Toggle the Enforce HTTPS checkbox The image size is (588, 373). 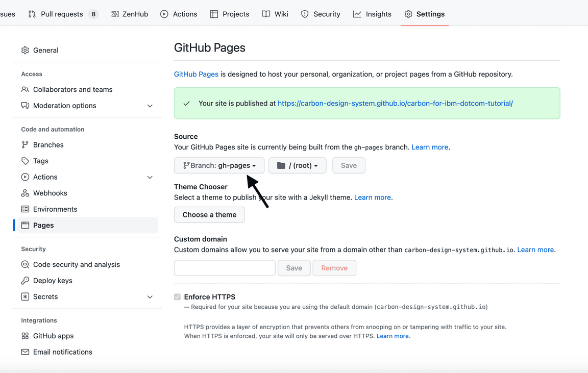click(178, 297)
